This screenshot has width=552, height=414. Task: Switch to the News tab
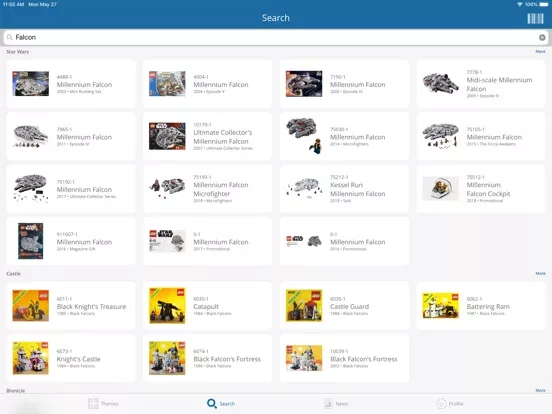336,403
